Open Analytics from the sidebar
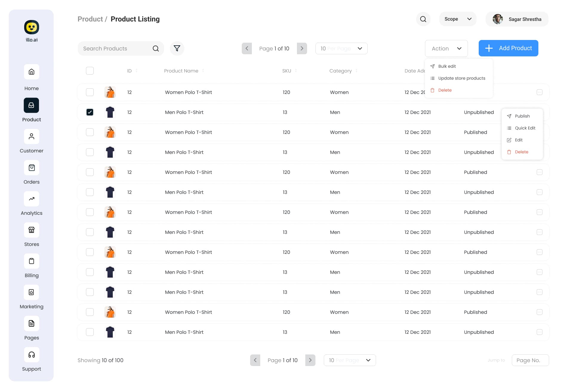Image resolution: width=573 pixels, height=392 pixels. (31, 199)
